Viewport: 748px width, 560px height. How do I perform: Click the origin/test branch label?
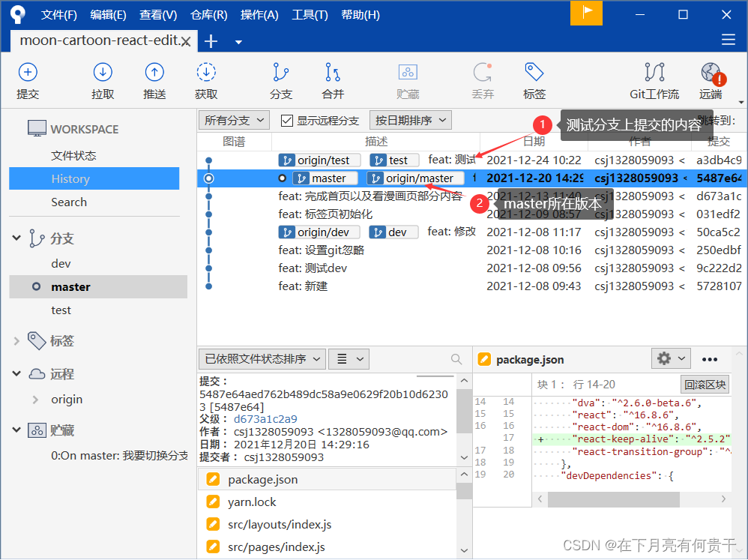click(319, 160)
